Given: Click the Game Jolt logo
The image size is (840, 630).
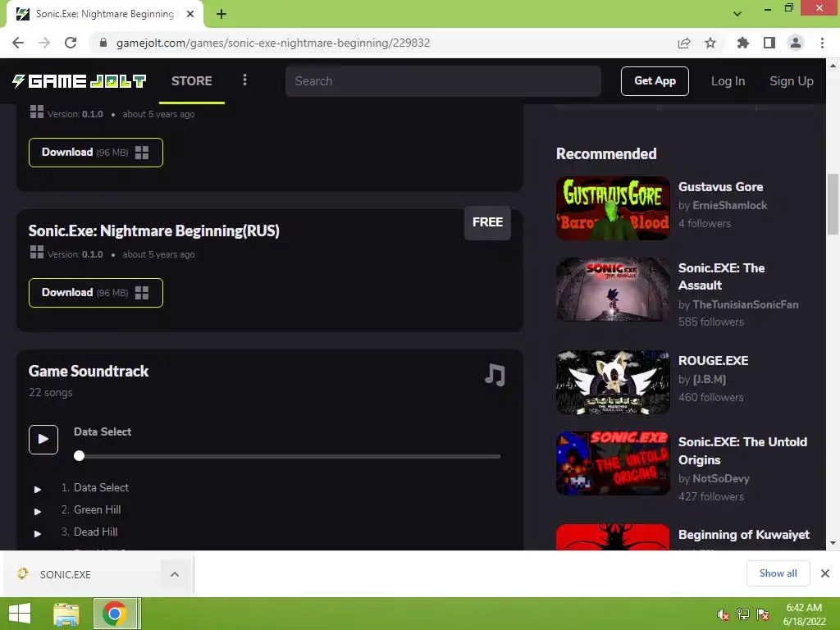Looking at the screenshot, I should pyautogui.click(x=80, y=81).
